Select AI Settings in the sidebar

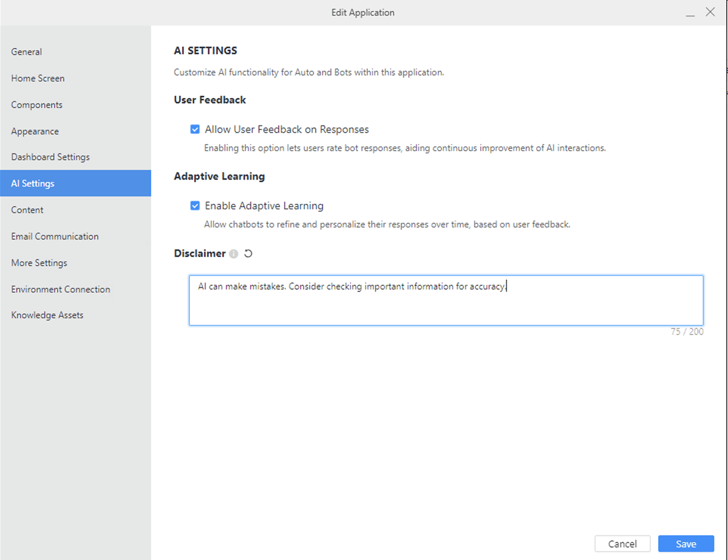[x=32, y=183]
